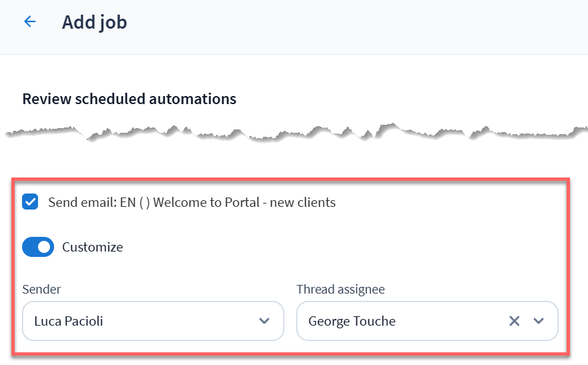The height and width of the screenshot is (365, 588).
Task: Click the Review scheduled automations heading
Action: [x=129, y=99]
